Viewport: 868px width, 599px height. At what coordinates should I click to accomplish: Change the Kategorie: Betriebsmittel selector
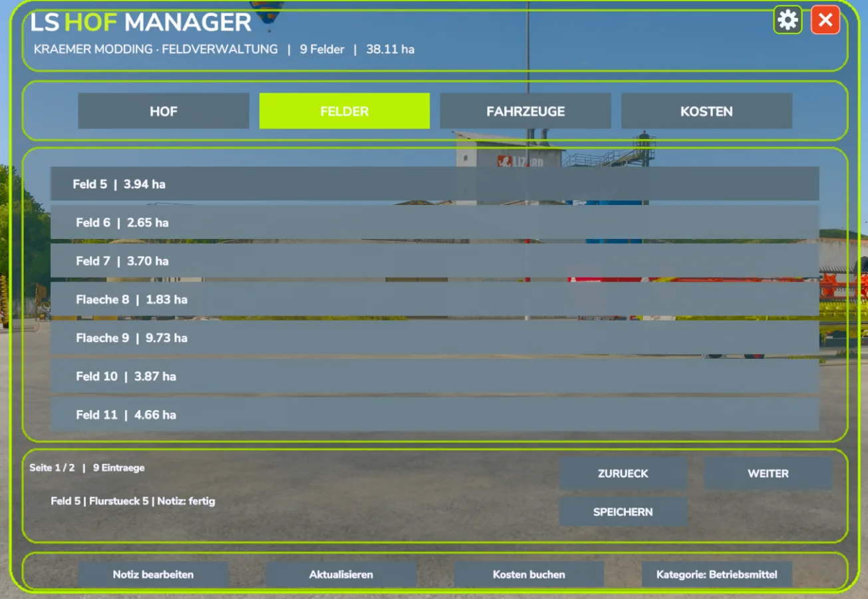click(x=717, y=574)
